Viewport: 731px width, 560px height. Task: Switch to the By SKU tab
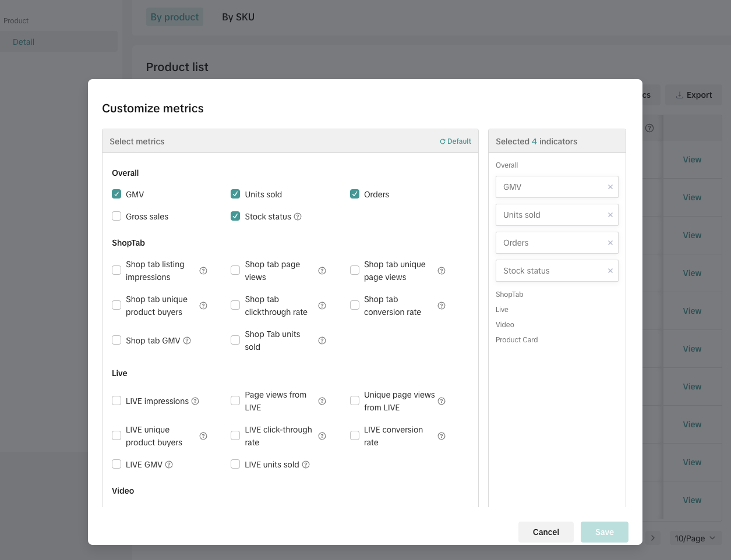tap(238, 17)
